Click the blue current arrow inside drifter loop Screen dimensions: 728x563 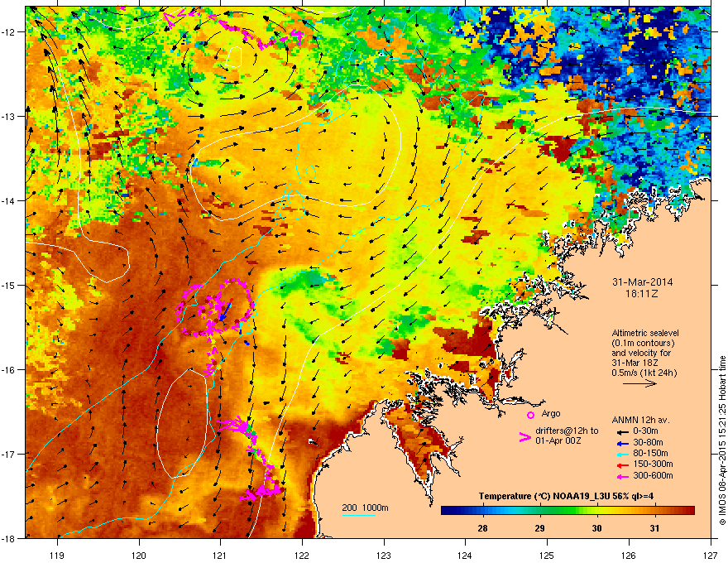click(x=225, y=311)
